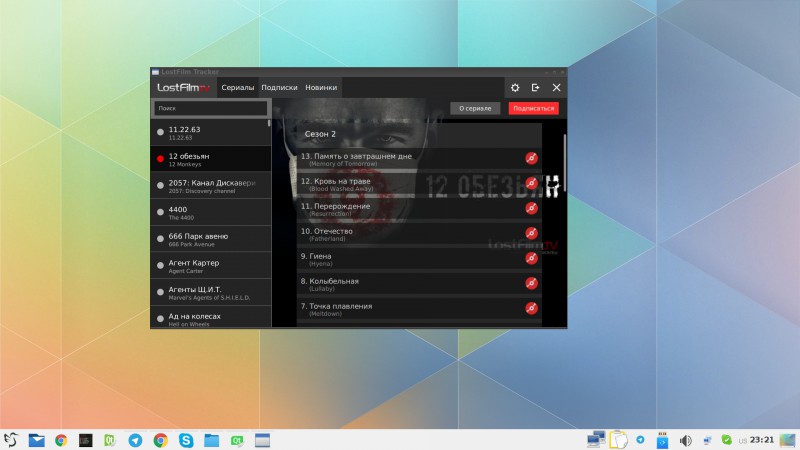800x450 pixels.
Task: Toggle the status dot beside 4400
Action: point(160,212)
